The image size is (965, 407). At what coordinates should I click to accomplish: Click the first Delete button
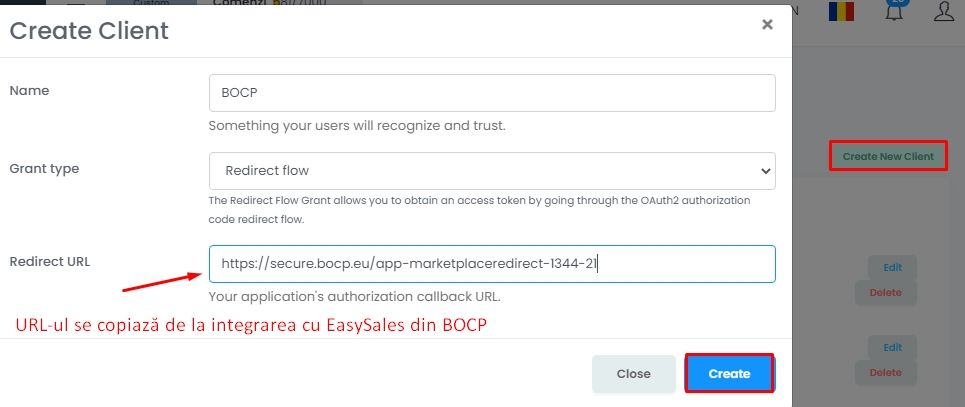(x=885, y=293)
